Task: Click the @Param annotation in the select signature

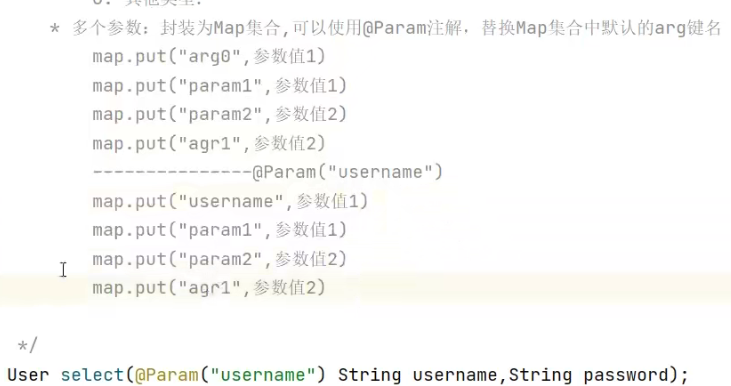Action: (166, 375)
